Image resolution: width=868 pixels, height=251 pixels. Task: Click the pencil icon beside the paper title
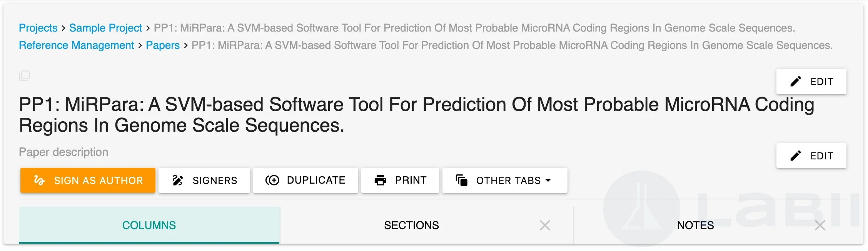coord(796,81)
